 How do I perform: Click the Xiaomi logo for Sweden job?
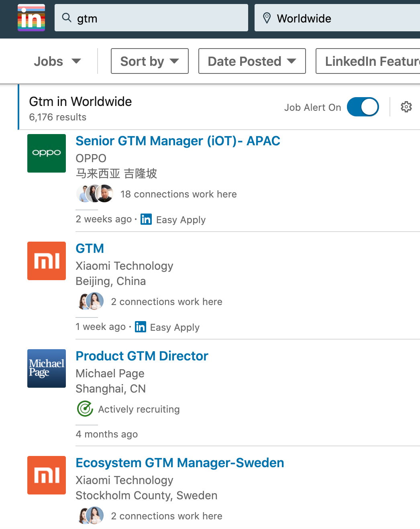(47, 475)
